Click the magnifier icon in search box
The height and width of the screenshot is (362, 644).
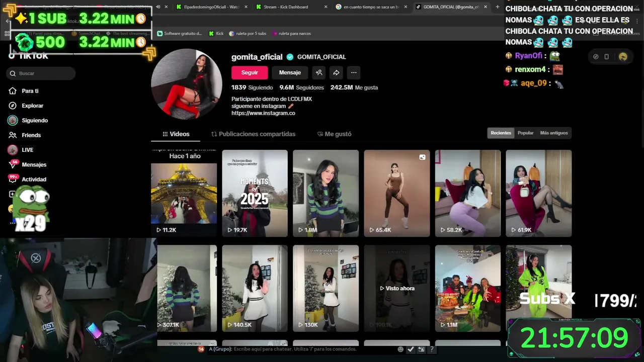click(x=13, y=73)
